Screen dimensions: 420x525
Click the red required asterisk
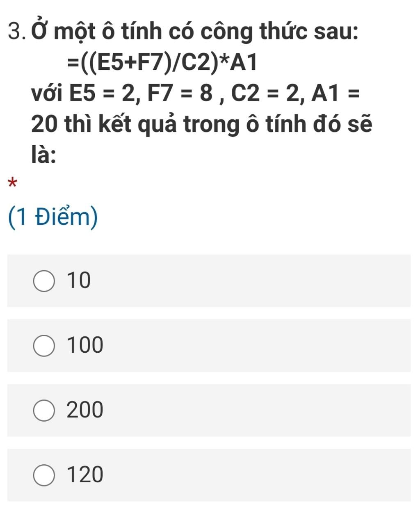click(x=13, y=183)
